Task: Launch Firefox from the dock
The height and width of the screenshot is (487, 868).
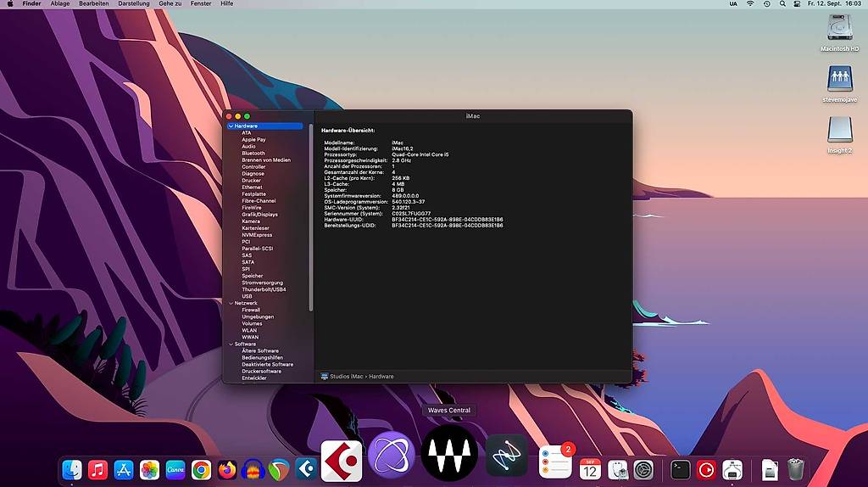Action: click(x=227, y=470)
